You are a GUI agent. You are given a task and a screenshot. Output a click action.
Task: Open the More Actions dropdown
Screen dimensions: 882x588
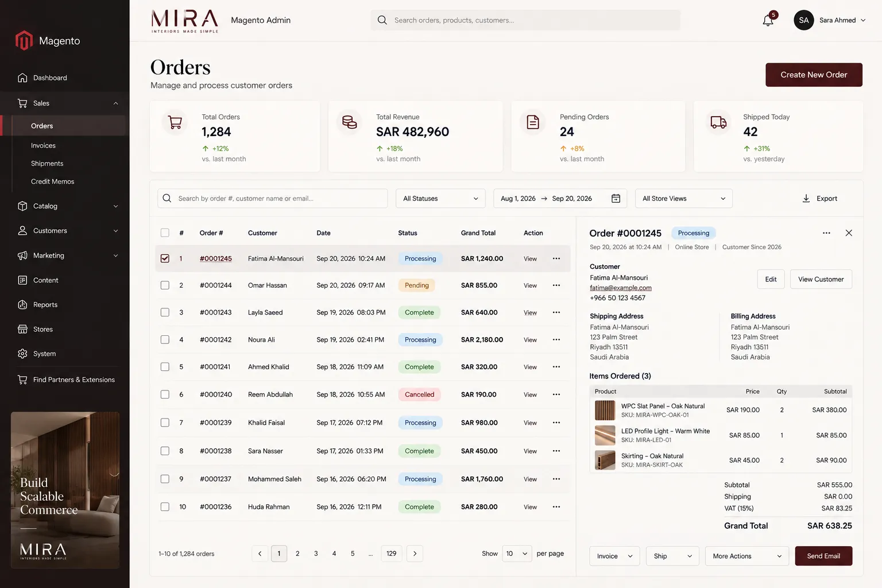tap(747, 556)
